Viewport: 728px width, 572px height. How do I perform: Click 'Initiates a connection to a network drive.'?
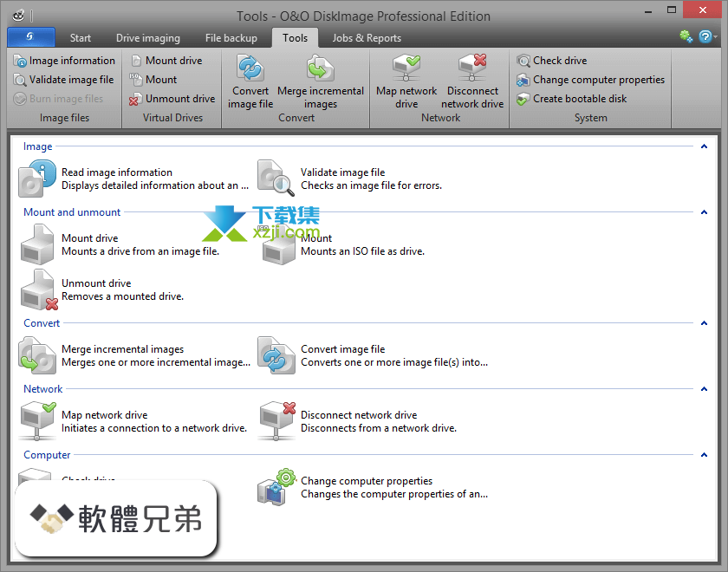[x=154, y=428]
